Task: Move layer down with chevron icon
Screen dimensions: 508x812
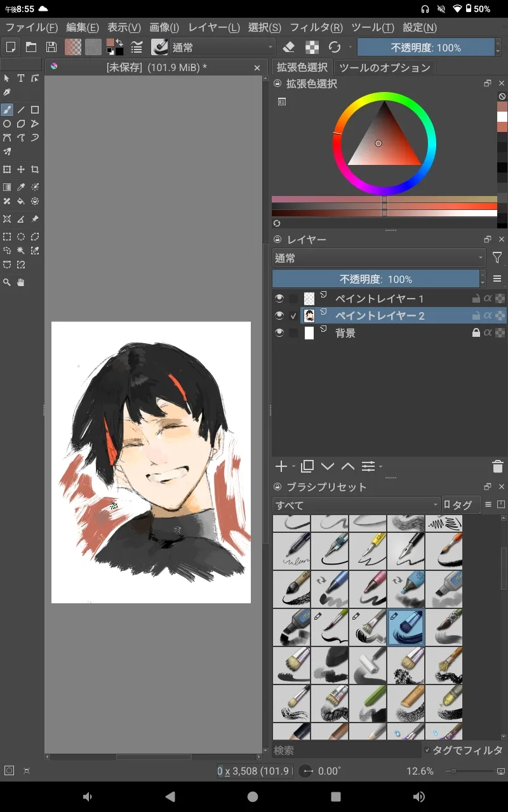Action: [x=328, y=466]
